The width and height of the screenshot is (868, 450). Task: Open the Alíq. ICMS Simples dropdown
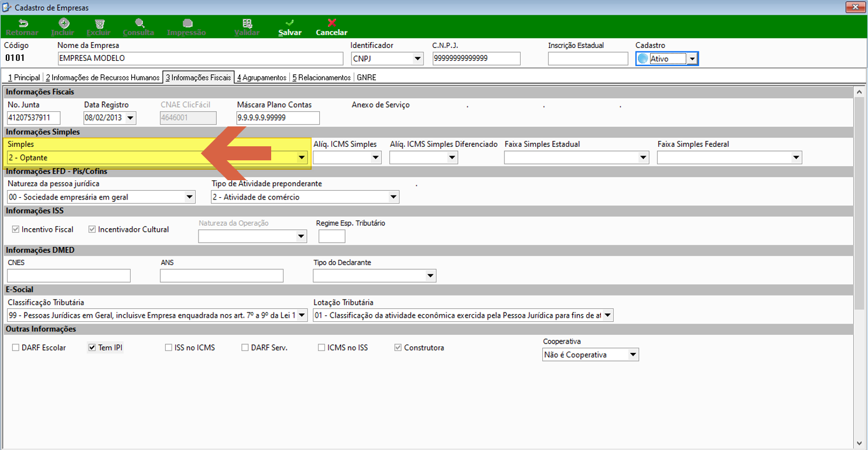pos(376,157)
